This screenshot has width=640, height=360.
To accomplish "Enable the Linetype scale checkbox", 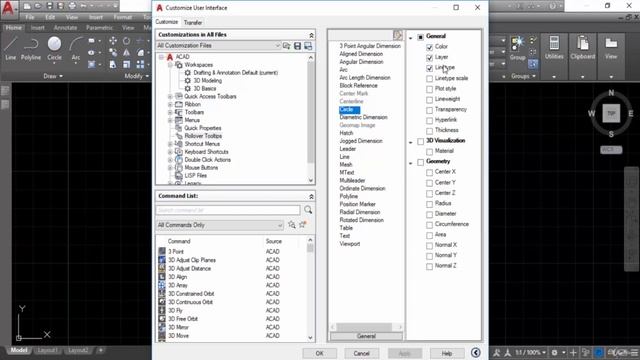I will tap(429, 79).
